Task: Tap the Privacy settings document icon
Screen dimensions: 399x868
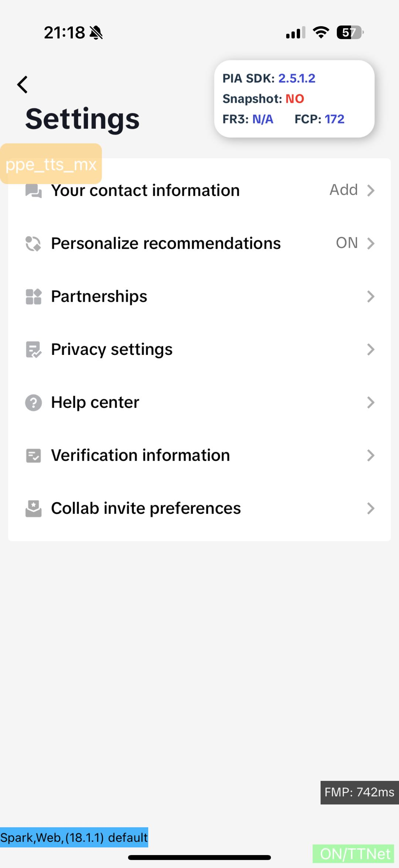Action: click(x=33, y=350)
